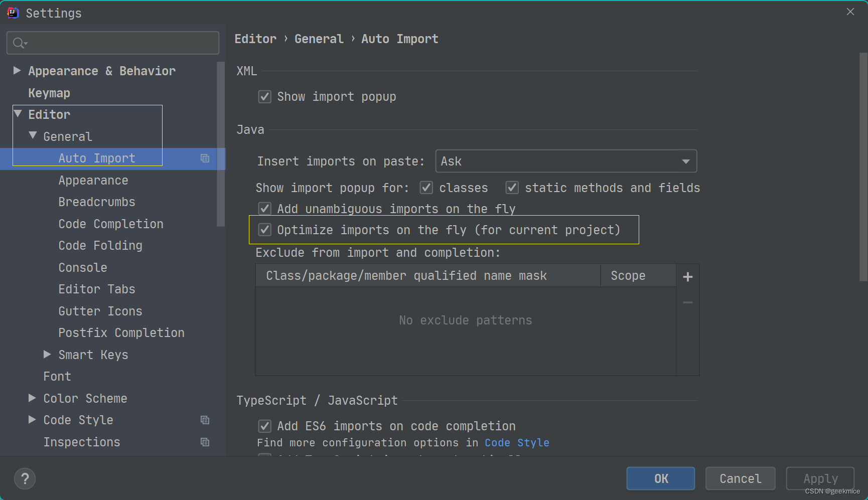
Task: Remove exclude pattern with the minus icon
Action: point(688,302)
